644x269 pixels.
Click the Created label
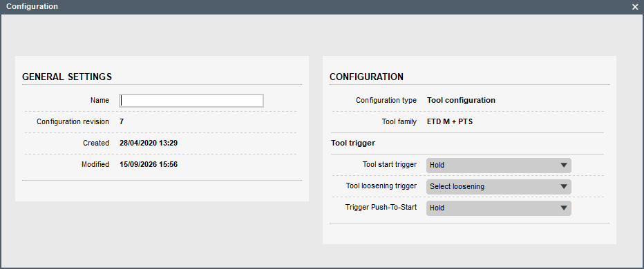(x=95, y=143)
